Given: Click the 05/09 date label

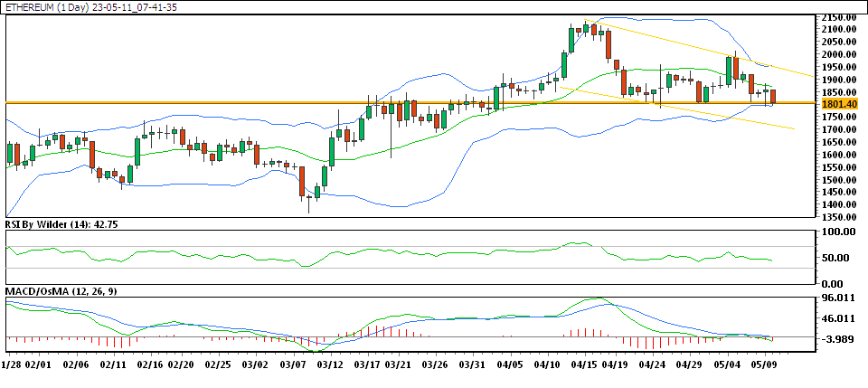Looking at the screenshot, I should click(765, 365).
